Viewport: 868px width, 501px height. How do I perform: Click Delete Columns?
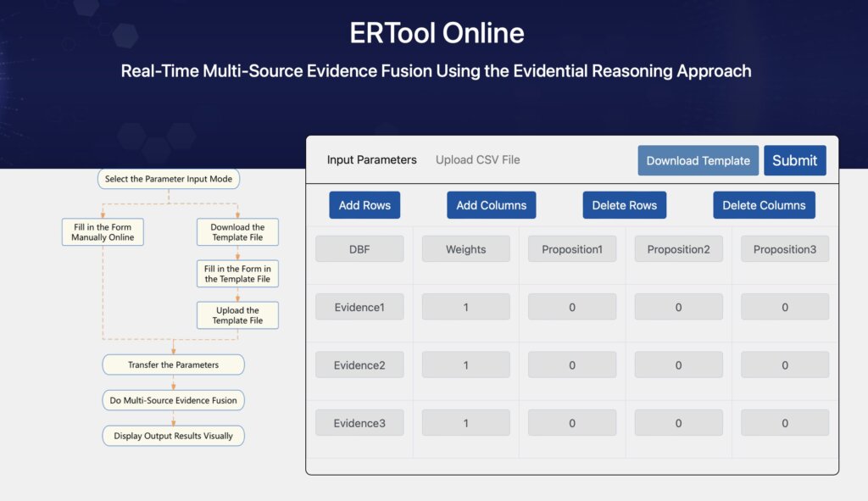click(x=763, y=204)
